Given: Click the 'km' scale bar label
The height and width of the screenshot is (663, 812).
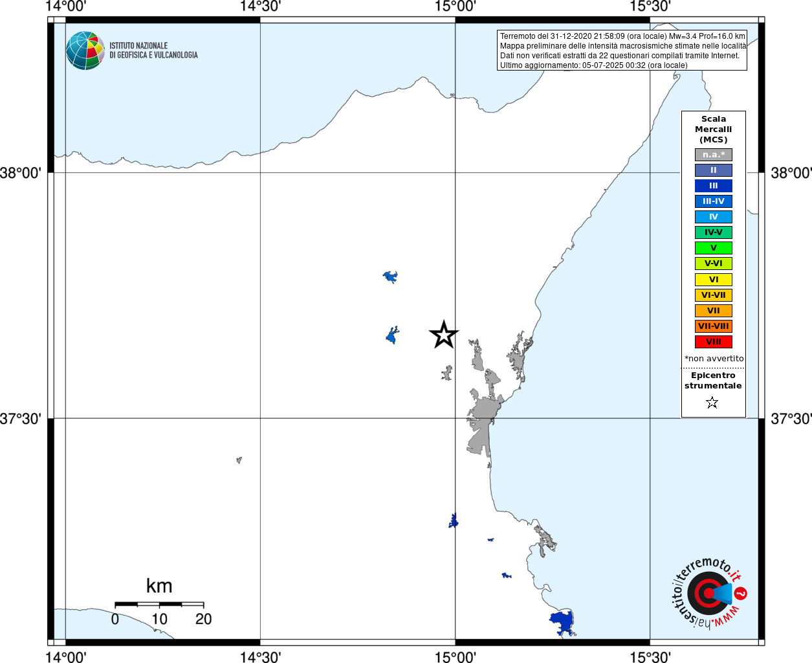Looking at the screenshot, I should (x=159, y=586).
